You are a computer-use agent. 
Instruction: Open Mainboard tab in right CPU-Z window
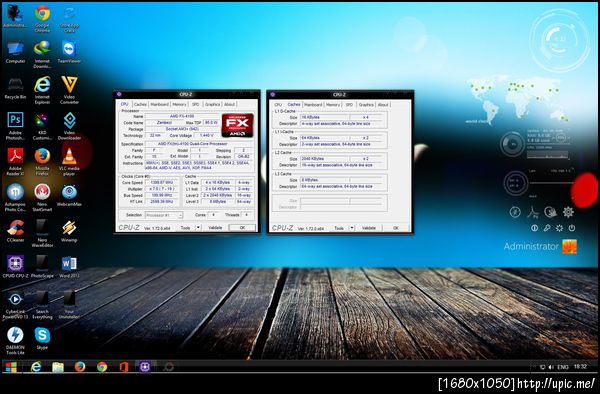pyautogui.click(x=313, y=104)
